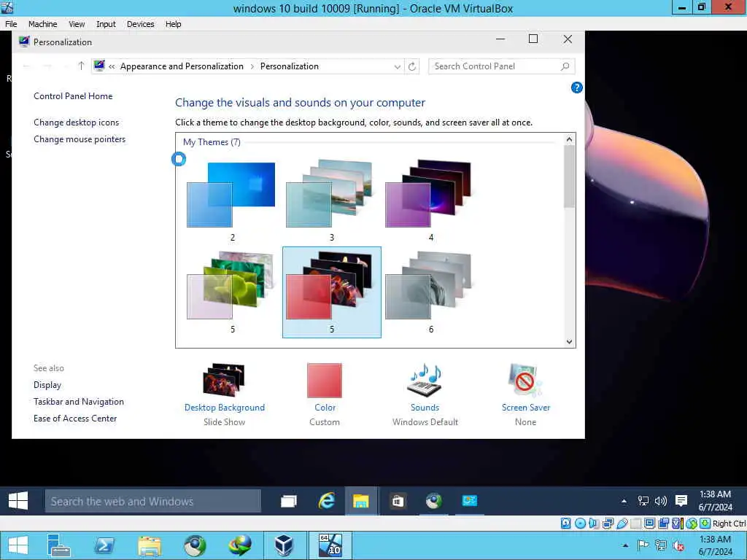Open Task View in guest taskbar
This screenshot has width=747, height=560.
pos(289,501)
